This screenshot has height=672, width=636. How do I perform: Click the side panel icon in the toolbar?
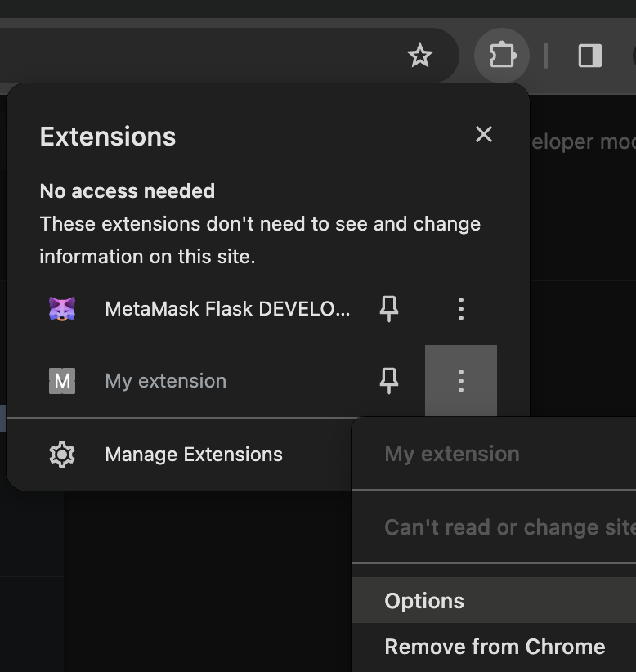[x=589, y=56]
